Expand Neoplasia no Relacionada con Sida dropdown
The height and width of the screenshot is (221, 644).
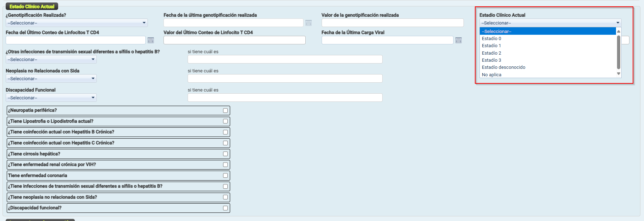click(x=51, y=79)
